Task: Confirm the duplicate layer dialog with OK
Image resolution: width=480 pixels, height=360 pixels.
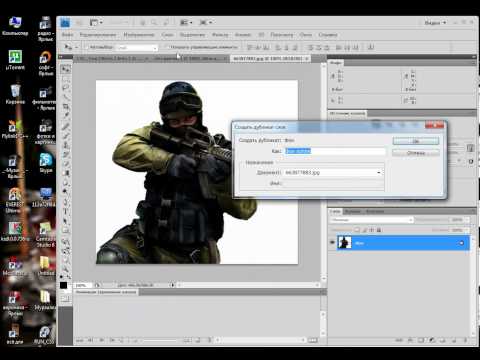Action: [x=416, y=141]
